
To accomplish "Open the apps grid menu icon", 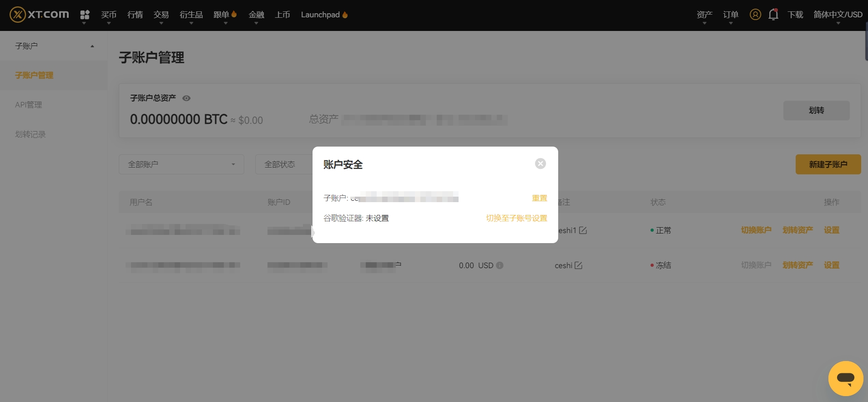I will click(x=85, y=15).
